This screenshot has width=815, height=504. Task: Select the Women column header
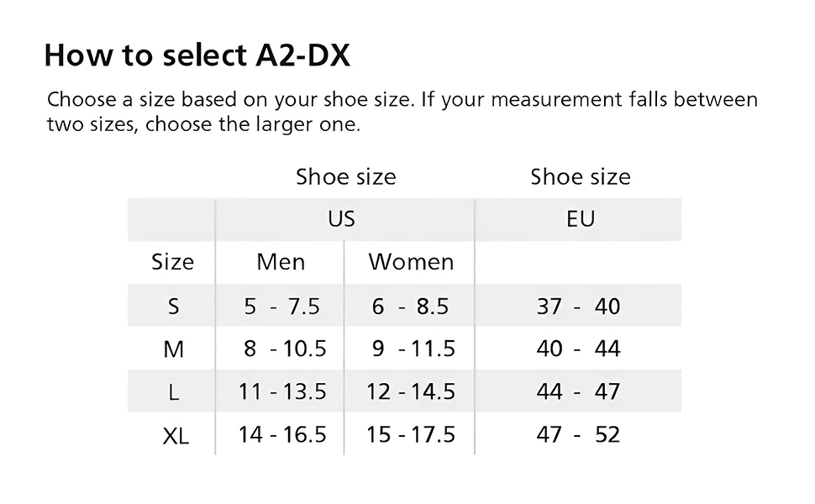pyautogui.click(x=411, y=262)
